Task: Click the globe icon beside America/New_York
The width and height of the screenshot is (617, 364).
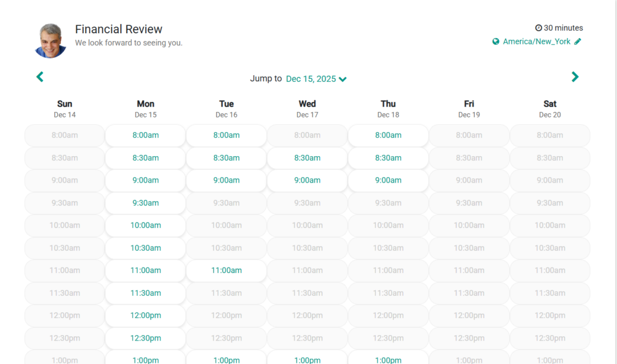Action: coord(496,42)
